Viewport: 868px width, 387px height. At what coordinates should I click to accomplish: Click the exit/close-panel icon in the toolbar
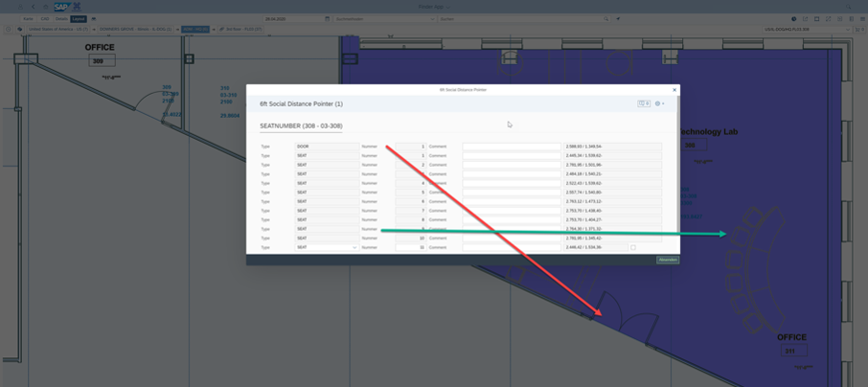click(x=840, y=19)
